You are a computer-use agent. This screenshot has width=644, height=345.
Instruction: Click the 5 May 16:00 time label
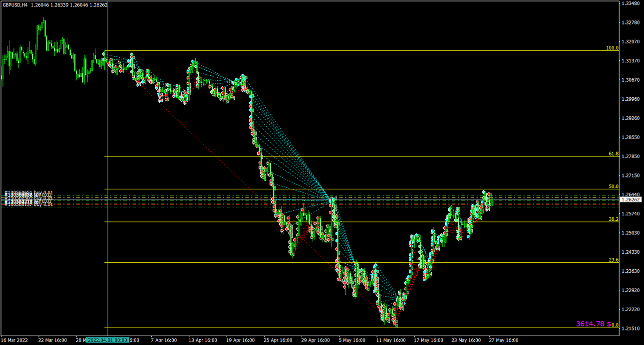353,340
